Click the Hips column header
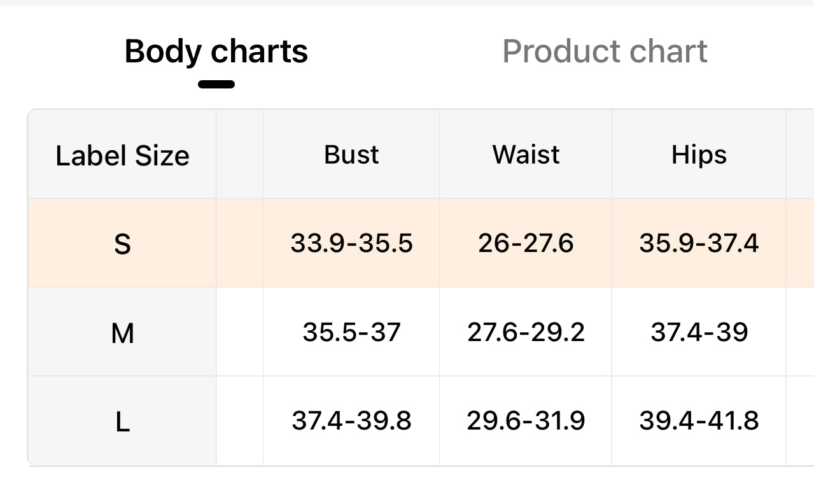This screenshot has width=814, height=504. tap(699, 155)
